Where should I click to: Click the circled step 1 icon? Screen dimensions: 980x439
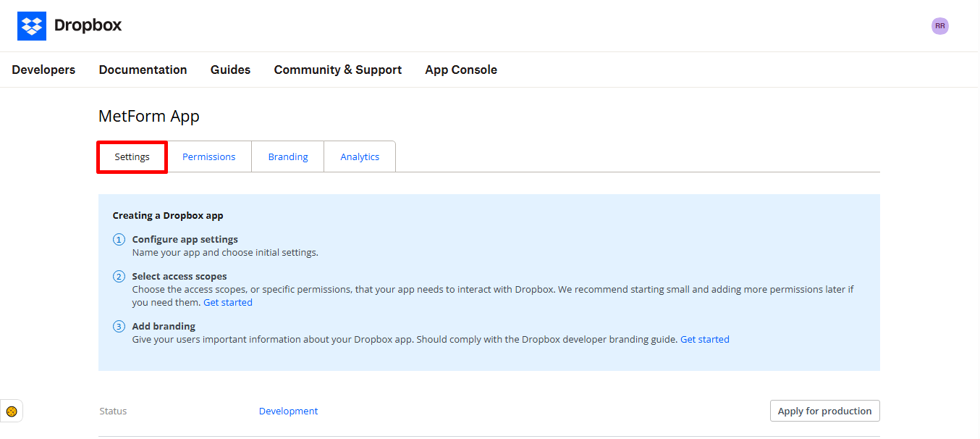(119, 239)
